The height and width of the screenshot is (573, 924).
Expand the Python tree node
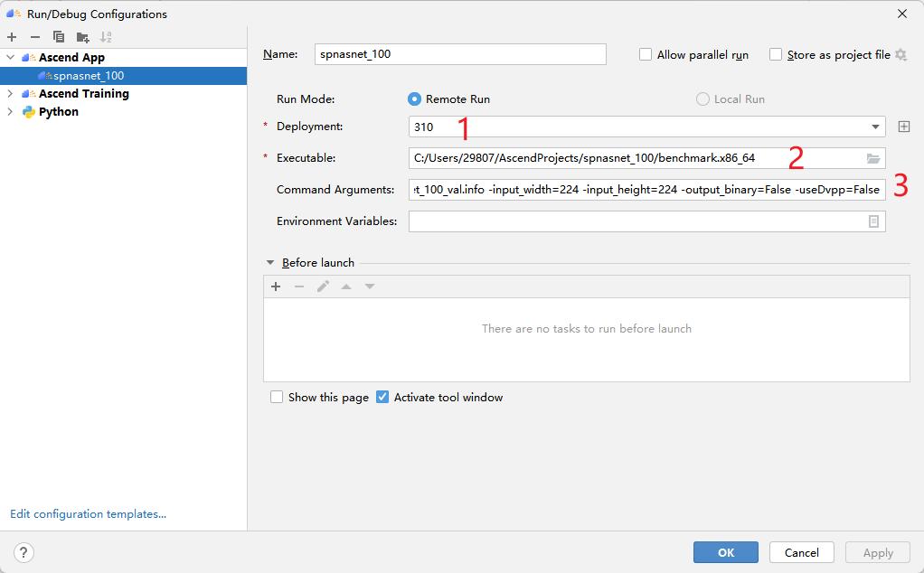click(x=9, y=111)
